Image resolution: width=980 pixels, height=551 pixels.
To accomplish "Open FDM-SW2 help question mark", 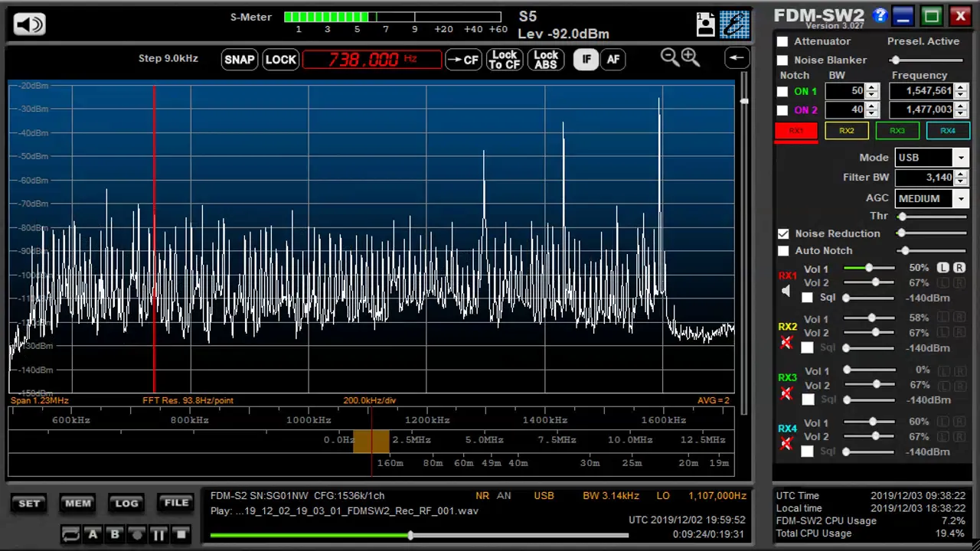I will pos(880,15).
